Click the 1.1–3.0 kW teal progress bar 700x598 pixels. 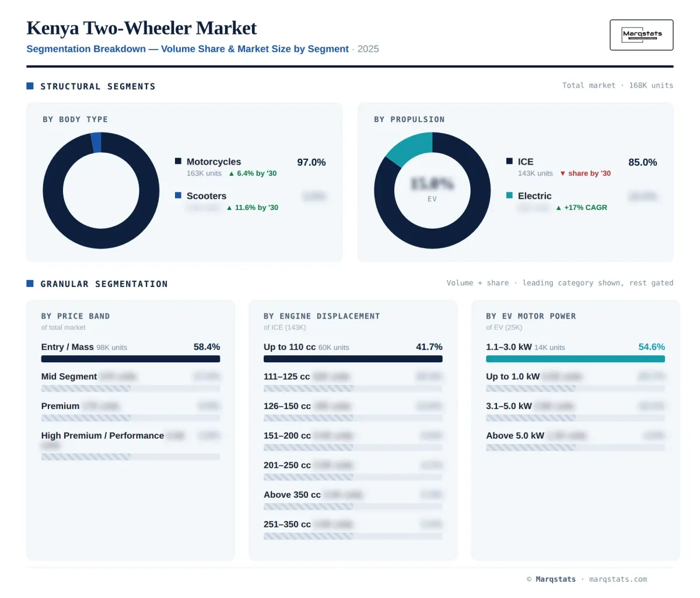click(x=575, y=359)
